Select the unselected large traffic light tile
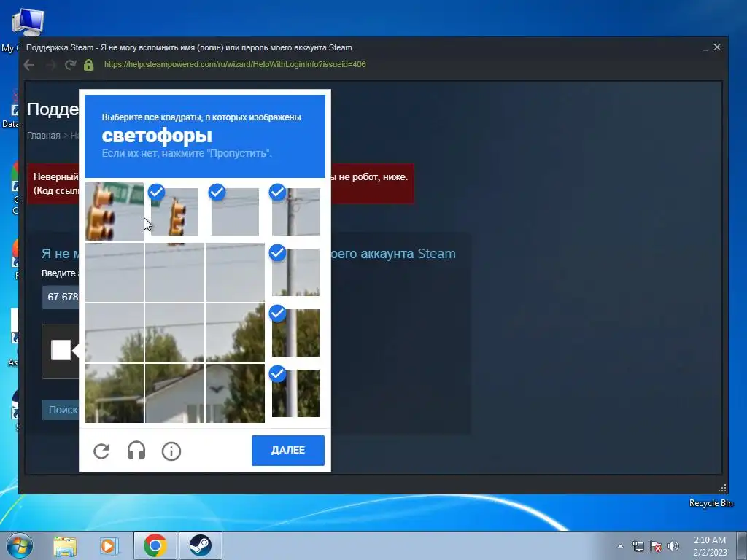The image size is (747, 560). [114, 212]
